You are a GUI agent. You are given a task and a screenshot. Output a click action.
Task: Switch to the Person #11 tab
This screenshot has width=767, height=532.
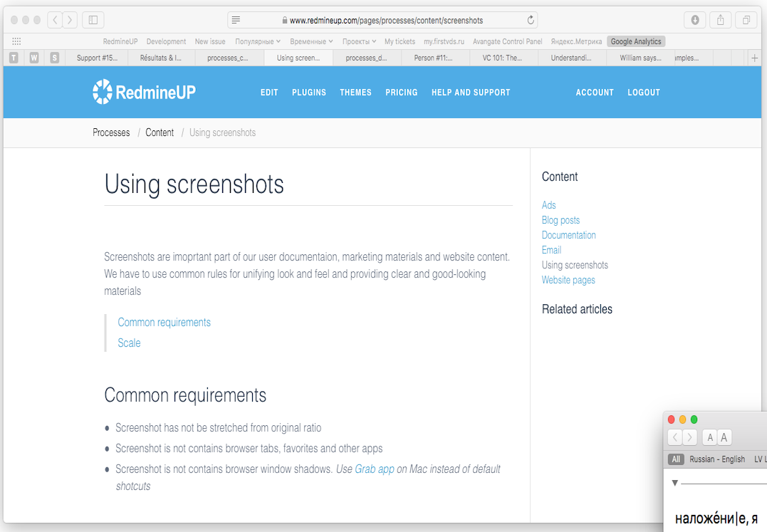pos(433,58)
